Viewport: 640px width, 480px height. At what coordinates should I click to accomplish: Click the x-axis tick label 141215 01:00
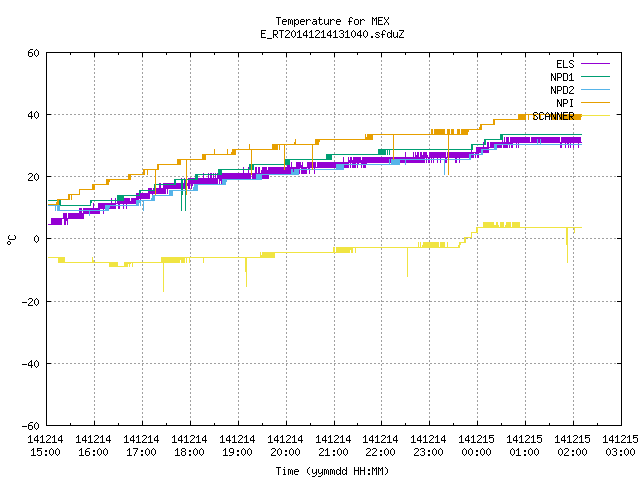tap(524, 446)
